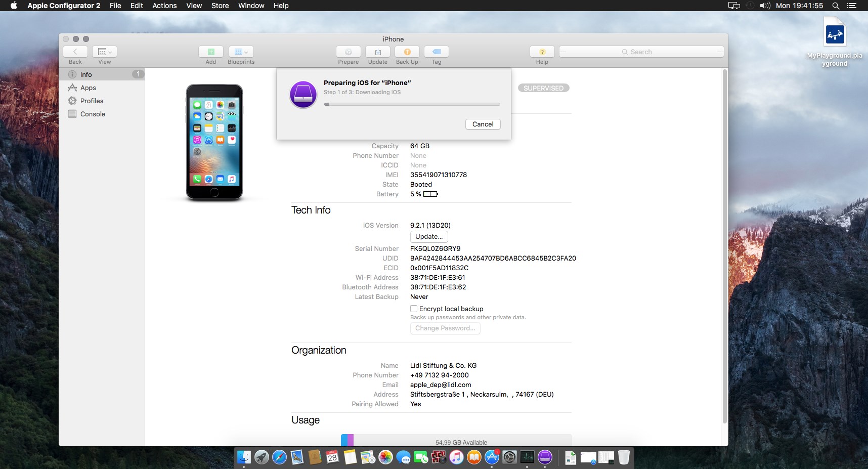
Task: Click the menu bar clock Mon 19:41:55
Action: pyautogui.click(x=800, y=6)
